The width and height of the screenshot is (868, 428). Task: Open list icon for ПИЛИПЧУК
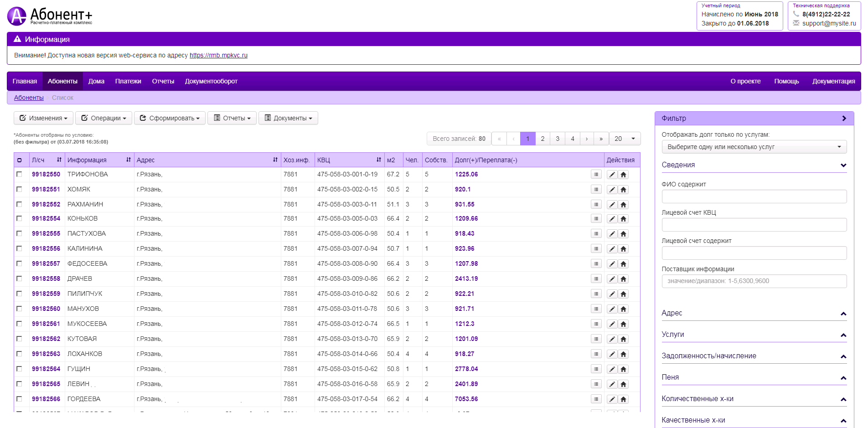click(596, 294)
